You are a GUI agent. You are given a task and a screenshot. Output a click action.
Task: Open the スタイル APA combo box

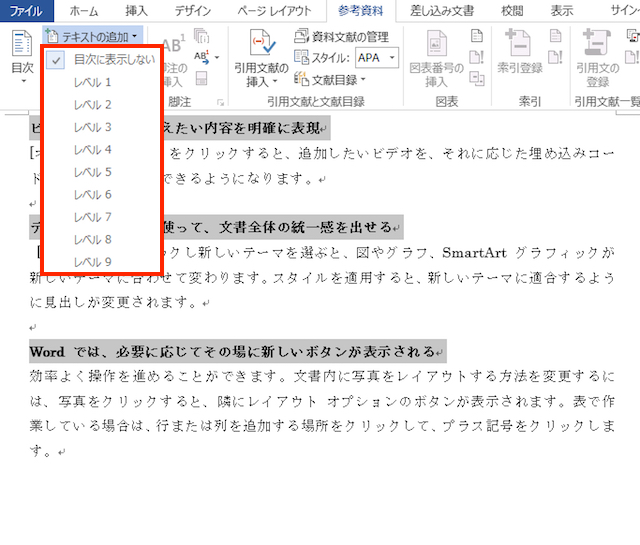pyautogui.click(x=377, y=58)
